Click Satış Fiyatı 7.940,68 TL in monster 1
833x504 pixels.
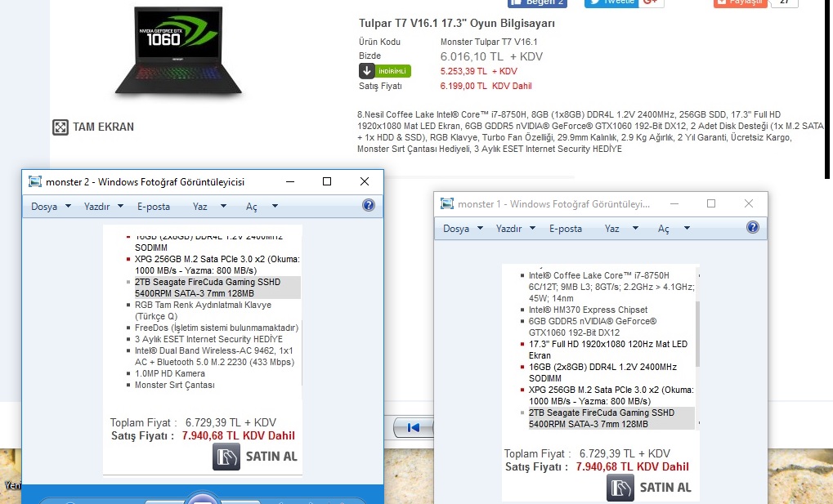click(597, 466)
